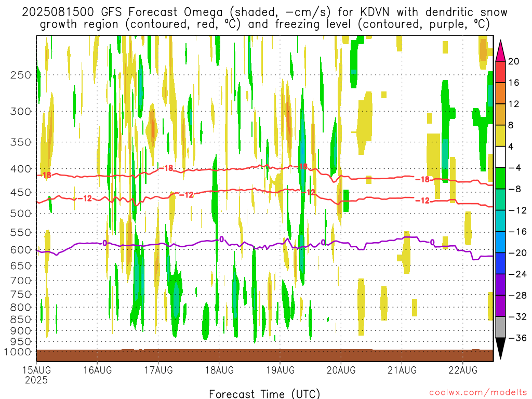Click the black arrow below the colorbar
Image resolution: width=532 pixels, height=399 pixels.
pos(500,349)
